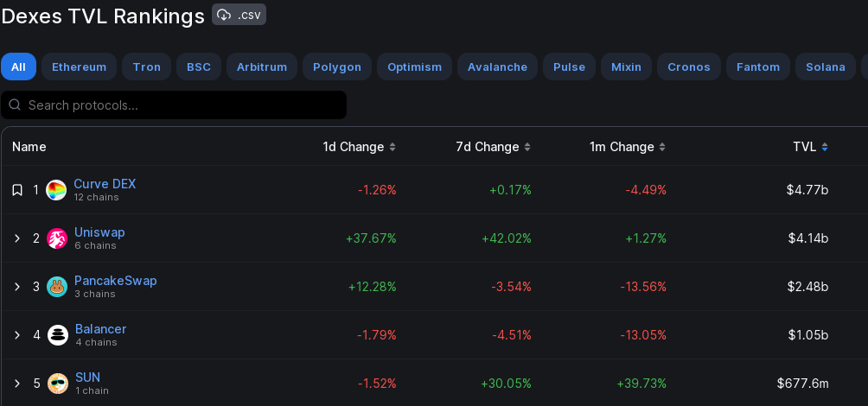868x406 pixels.
Task: Expand the PancakeSwap row chevron
Action: (x=17, y=287)
